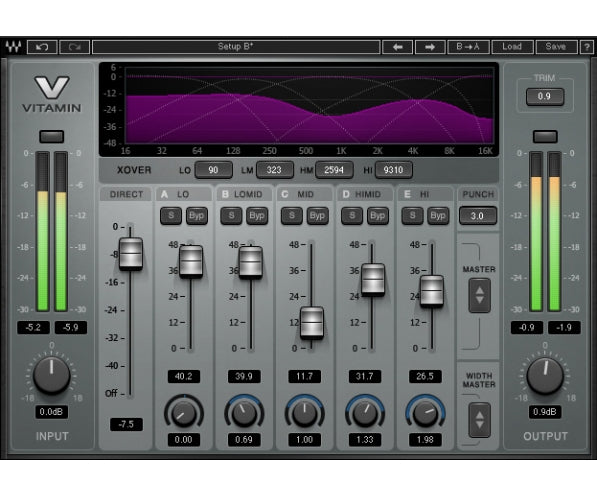Click input left peak readout -5.2

[x=34, y=328]
